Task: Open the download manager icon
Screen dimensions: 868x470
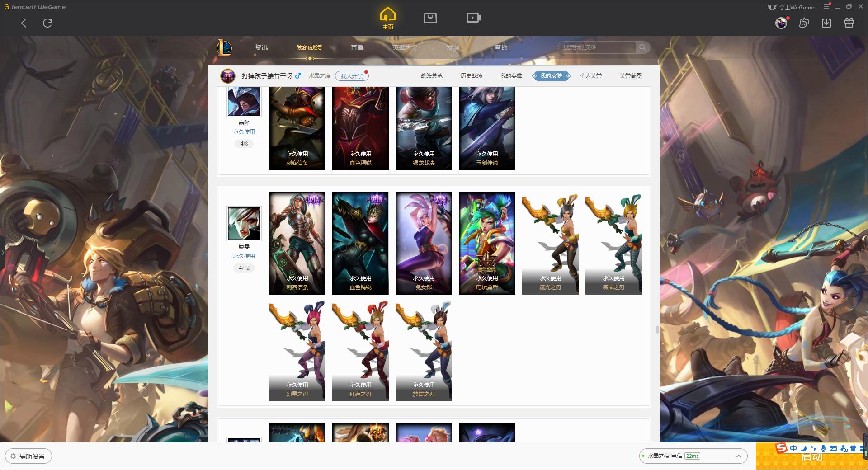Action: coord(826,23)
